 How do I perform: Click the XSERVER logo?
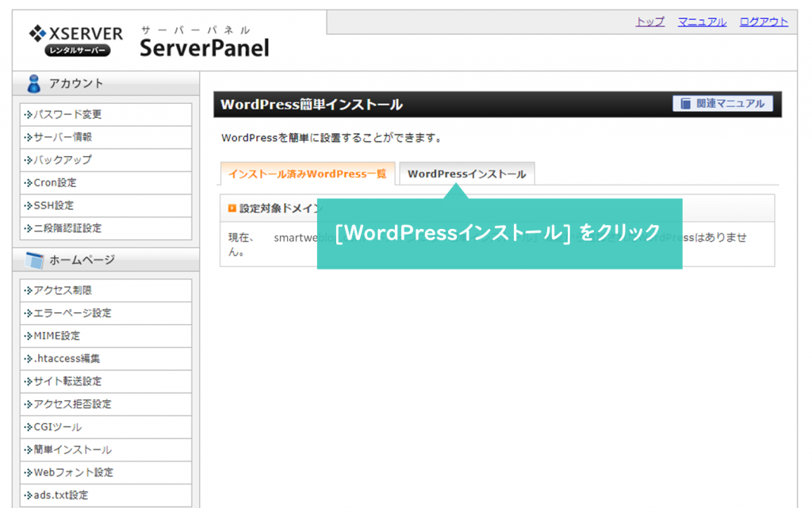pyautogui.click(x=75, y=40)
